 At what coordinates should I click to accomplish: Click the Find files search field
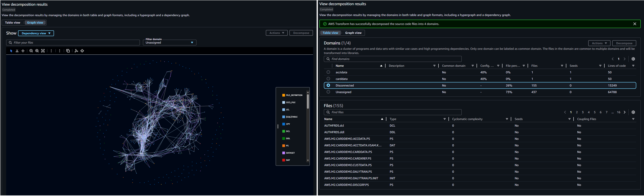coord(392,112)
